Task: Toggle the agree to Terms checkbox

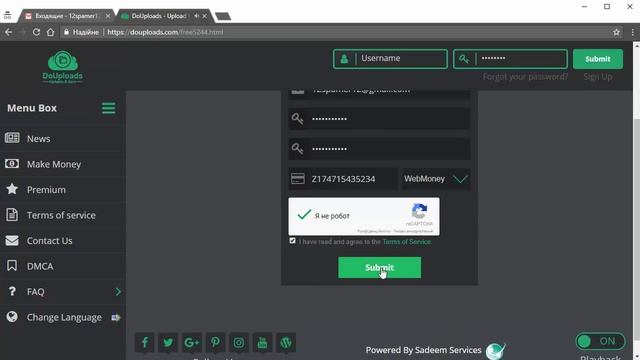Action: pyautogui.click(x=292, y=241)
